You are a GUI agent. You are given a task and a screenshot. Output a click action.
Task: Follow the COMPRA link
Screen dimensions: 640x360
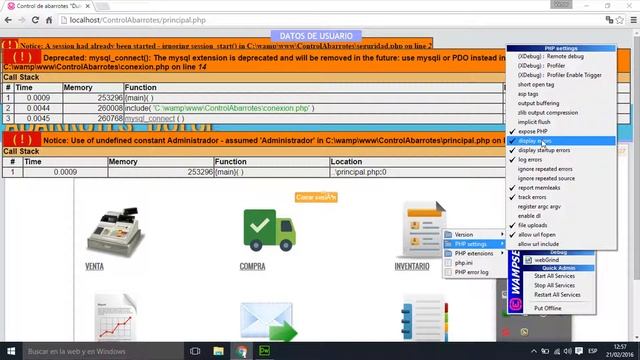point(252,267)
